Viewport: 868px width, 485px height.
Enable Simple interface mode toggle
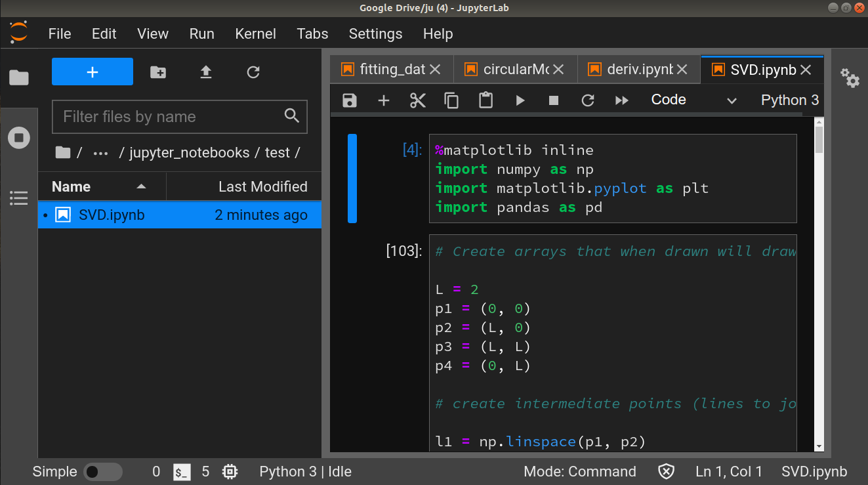coord(104,471)
